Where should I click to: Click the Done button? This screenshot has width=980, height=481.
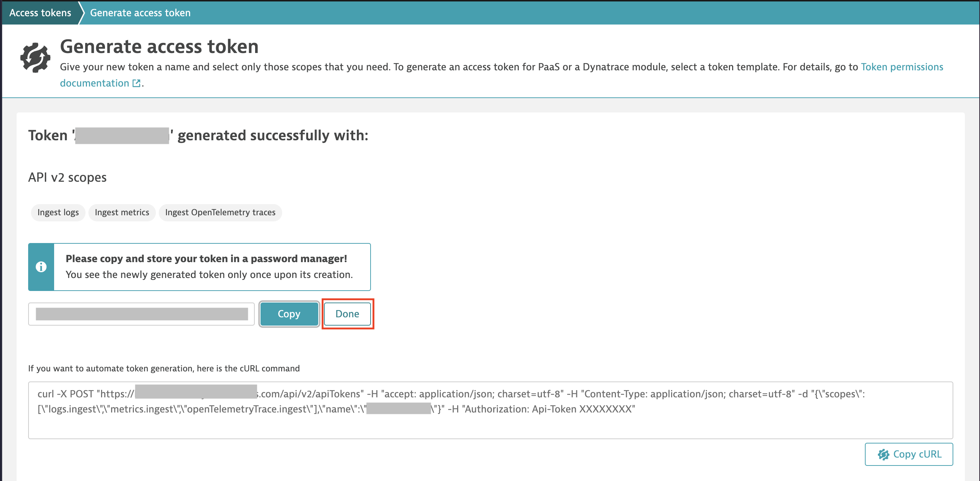(347, 314)
